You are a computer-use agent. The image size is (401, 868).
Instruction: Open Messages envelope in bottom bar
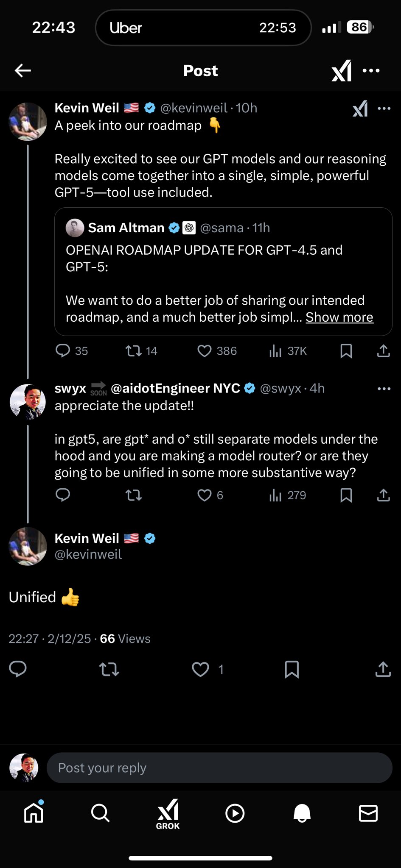pos(368,813)
